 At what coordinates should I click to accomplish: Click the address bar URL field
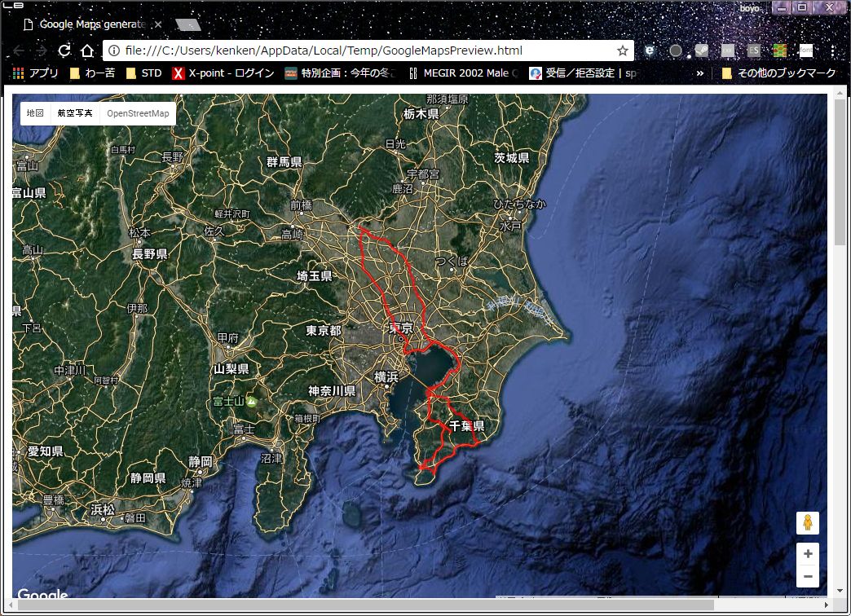click(x=369, y=51)
